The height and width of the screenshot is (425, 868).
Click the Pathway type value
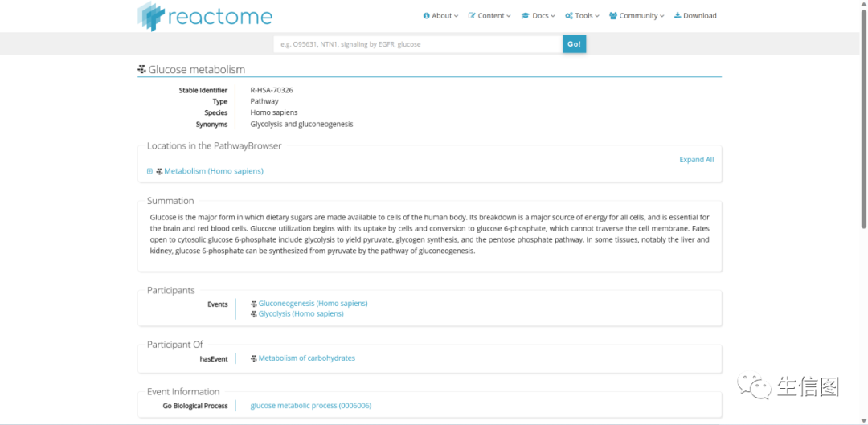(x=264, y=101)
